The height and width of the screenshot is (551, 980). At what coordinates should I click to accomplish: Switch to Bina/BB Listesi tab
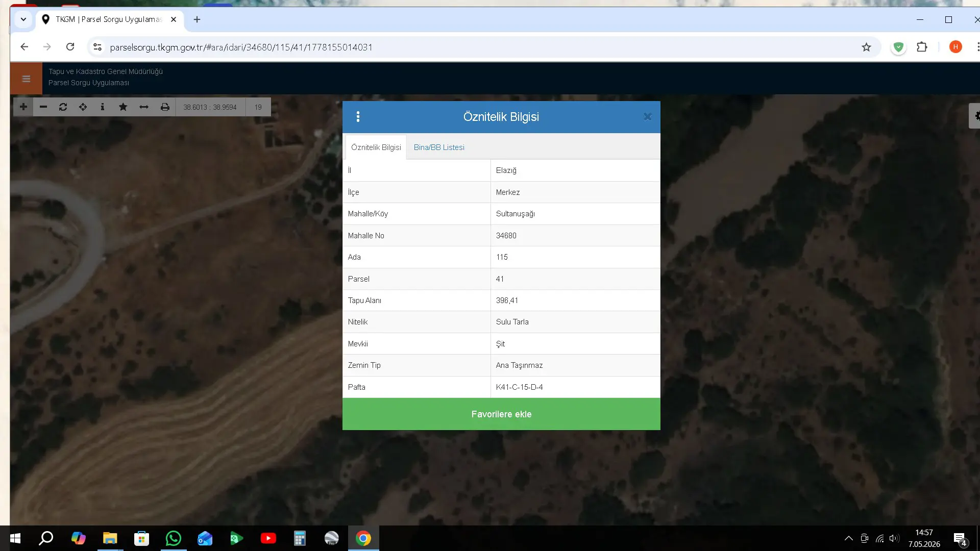click(439, 147)
